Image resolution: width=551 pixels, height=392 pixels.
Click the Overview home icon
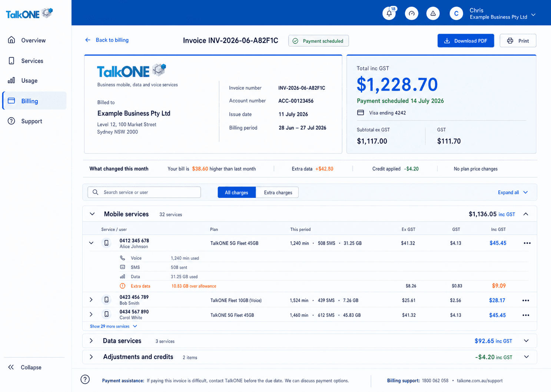pos(11,40)
